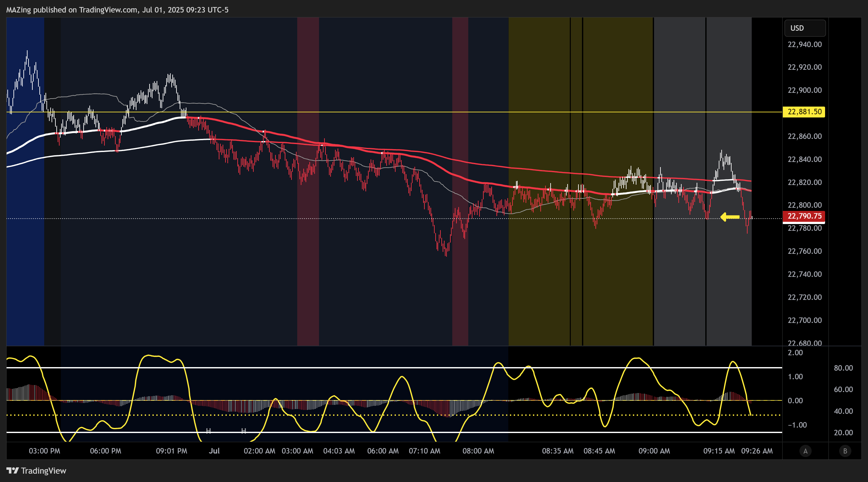Screen dimensions: 868x482
Task: Click the 09:15 AM time axis label
Action: (x=719, y=451)
